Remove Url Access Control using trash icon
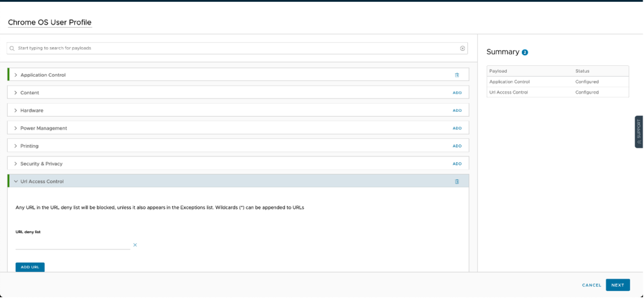 (x=457, y=182)
